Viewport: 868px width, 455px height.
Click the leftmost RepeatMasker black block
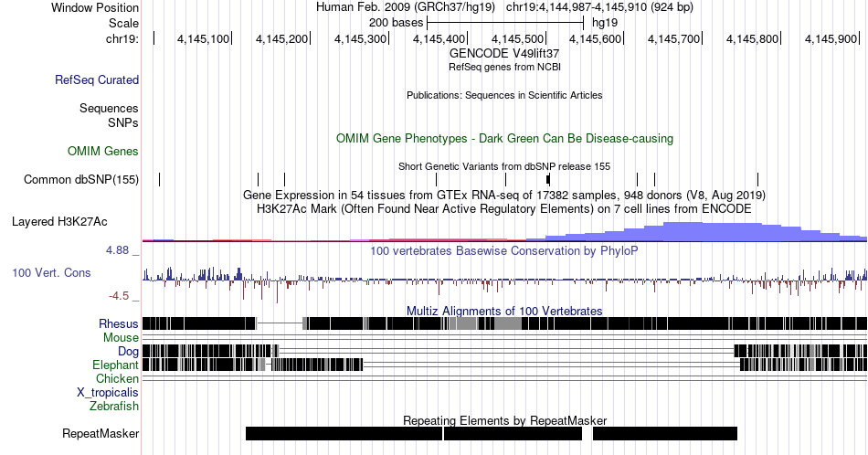344,433
